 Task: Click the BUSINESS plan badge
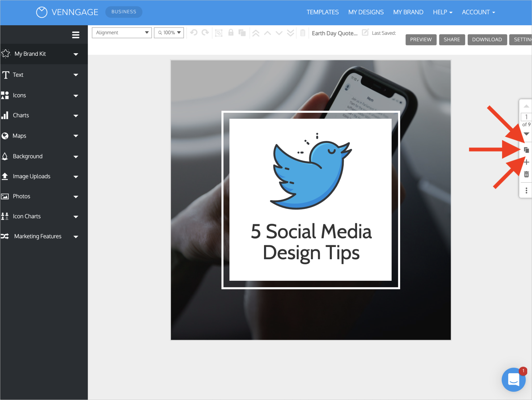coord(124,12)
